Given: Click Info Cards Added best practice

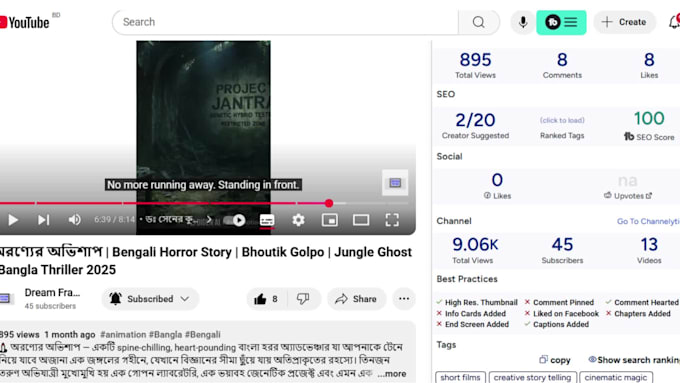Looking at the screenshot, I should (471, 314).
